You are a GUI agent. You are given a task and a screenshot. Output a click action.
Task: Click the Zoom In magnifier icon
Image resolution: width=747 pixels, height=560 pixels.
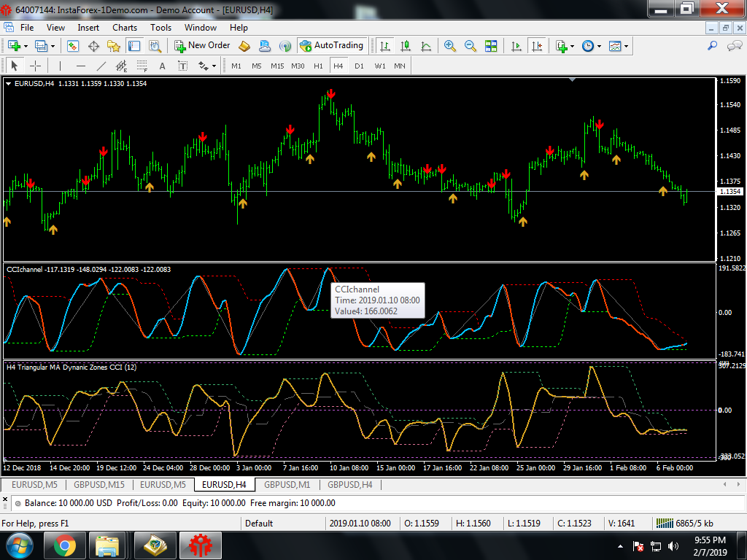pyautogui.click(x=450, y=46)
